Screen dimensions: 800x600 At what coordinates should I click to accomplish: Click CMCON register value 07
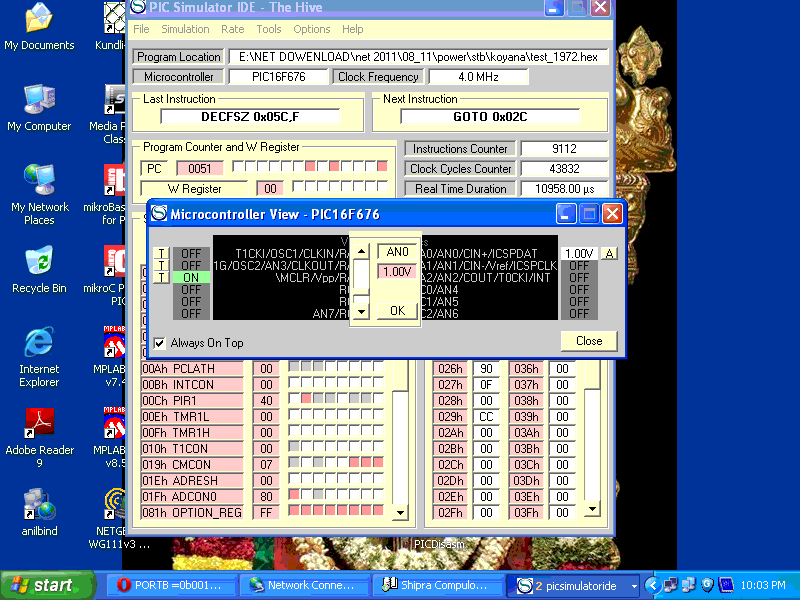(x=266, y=464)
